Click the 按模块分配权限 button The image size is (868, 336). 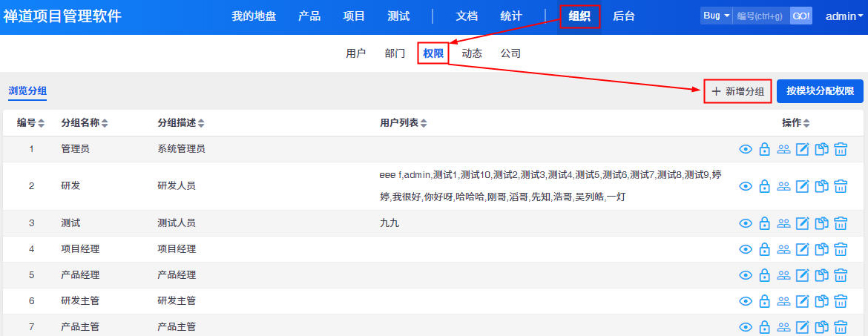point(820,91)
